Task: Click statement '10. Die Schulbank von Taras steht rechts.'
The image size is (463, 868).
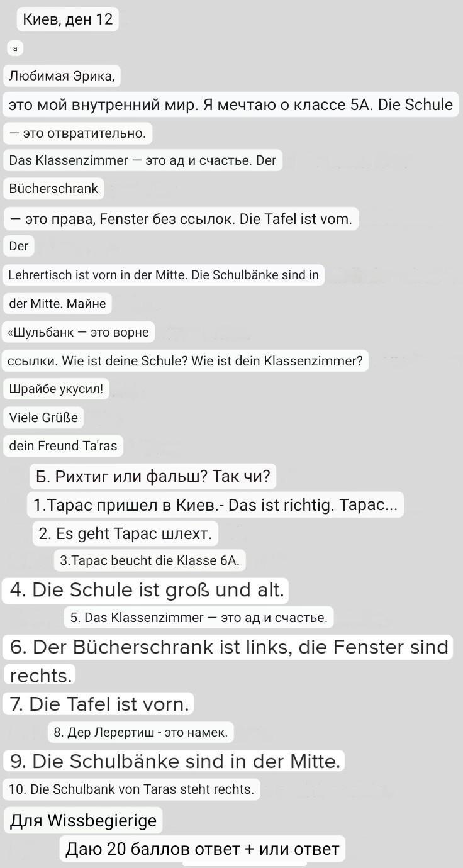Action: click(131, 789)
